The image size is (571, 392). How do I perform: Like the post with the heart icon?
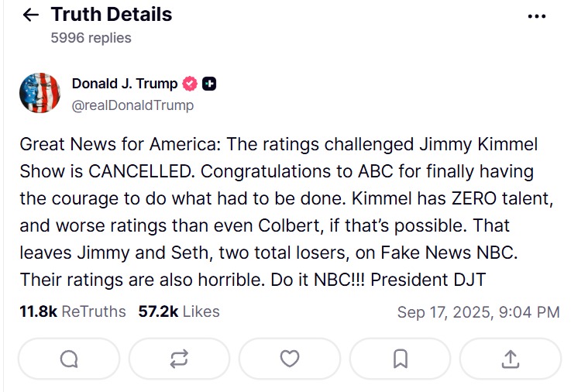(290, 359)
